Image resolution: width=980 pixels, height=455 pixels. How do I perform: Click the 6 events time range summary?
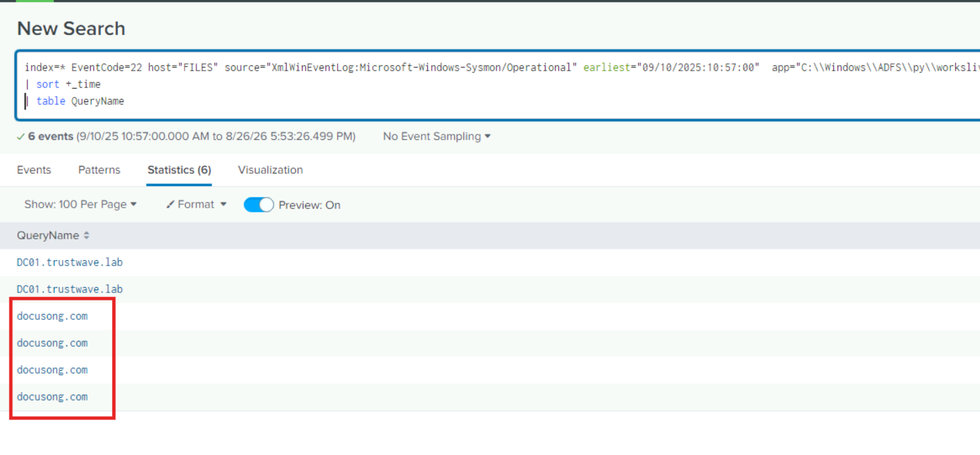click(192, 136)
